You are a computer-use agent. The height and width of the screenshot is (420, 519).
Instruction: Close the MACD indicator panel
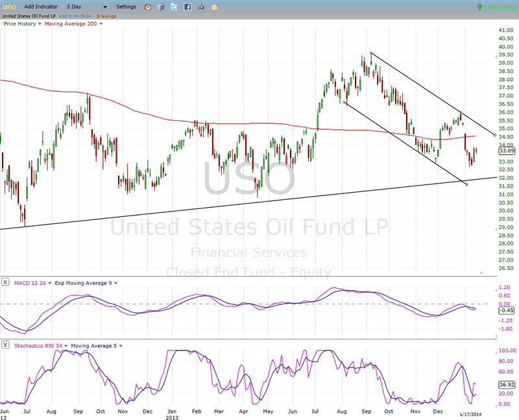[x=5, y=282]
